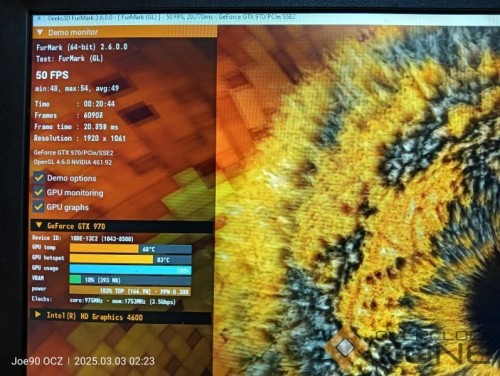Click the Clocks core and mem readout

pyautogui.click(x=123, y=301)
